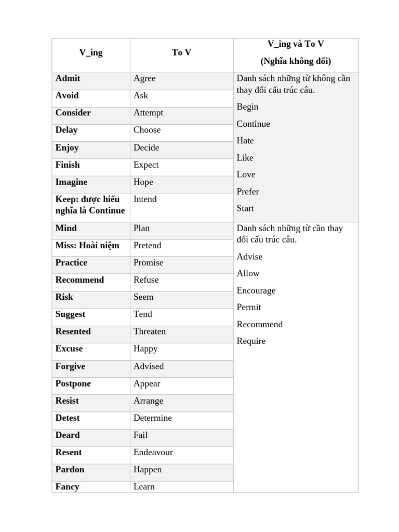Viewport: 399px width, 532px height.
Task: Click the 'Consider' cell
Action: pyautogui.click(x=91, y=116)
